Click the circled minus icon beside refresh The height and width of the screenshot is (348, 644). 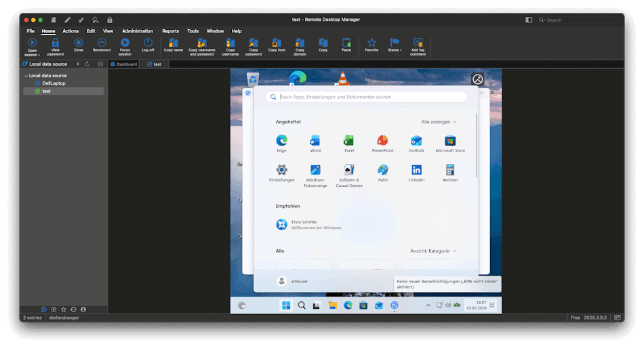pos(100,64)
